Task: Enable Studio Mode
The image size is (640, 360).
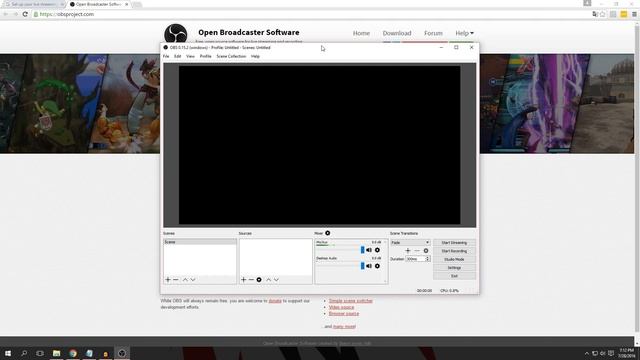Action: (x=454, y=259)
